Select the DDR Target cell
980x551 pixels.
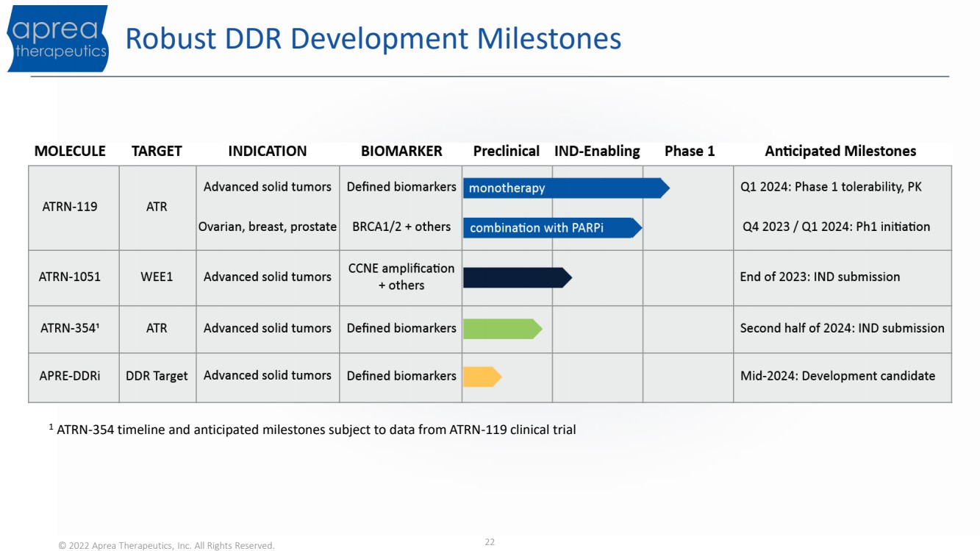click(x=157, y=376)
